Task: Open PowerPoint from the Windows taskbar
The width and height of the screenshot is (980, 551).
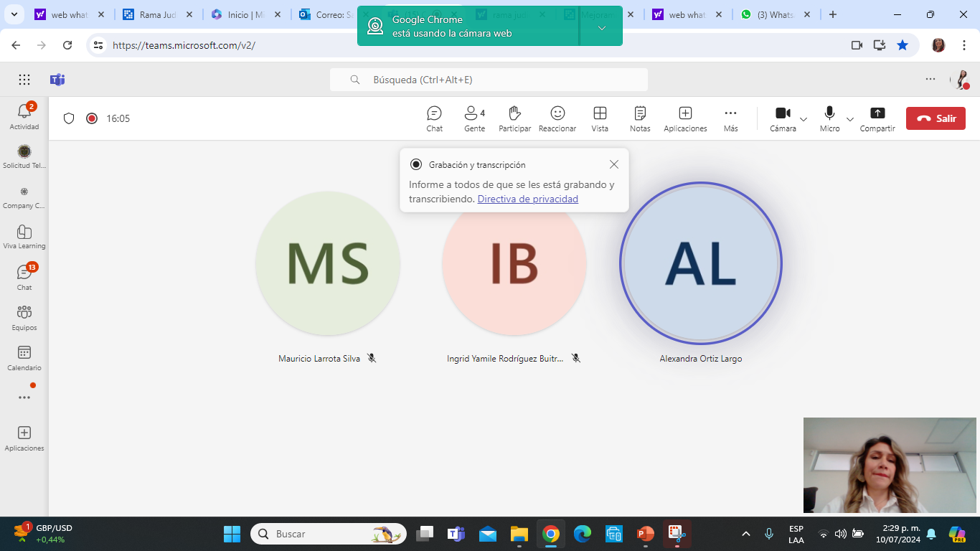Action: point(645,534)
